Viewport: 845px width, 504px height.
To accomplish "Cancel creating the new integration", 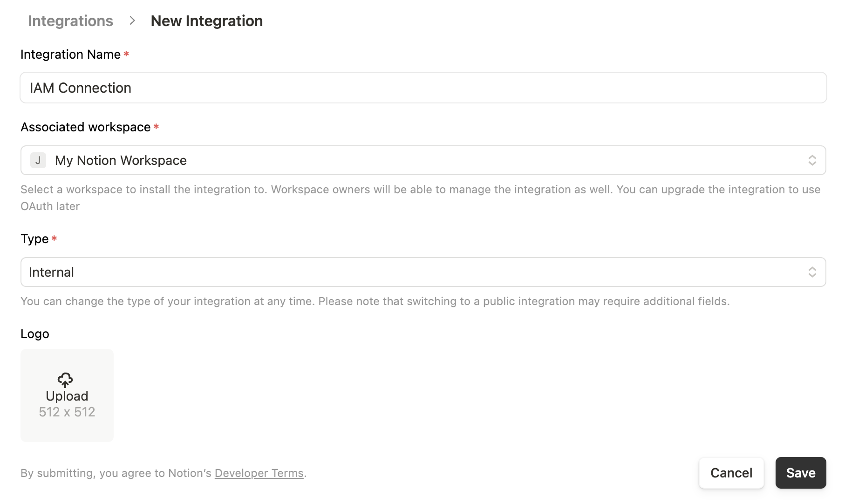I will pyautogui.click(x=731, y=473).
